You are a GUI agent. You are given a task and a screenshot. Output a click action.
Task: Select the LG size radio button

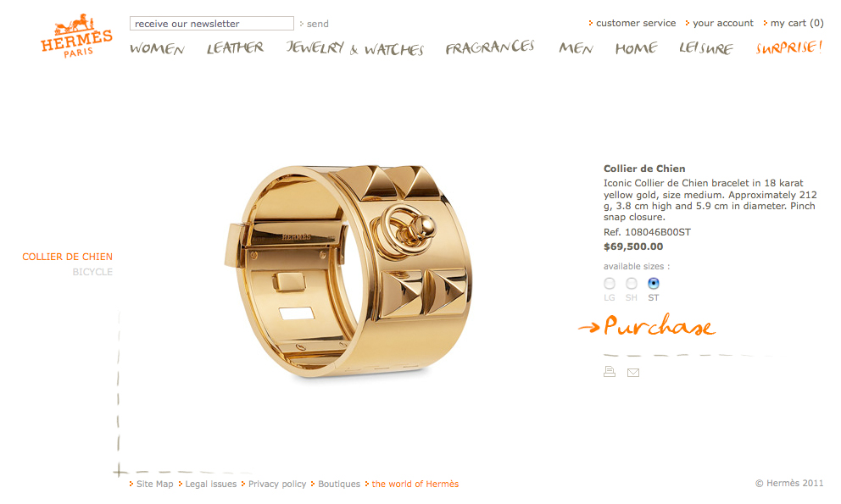(x=610, y=283)
